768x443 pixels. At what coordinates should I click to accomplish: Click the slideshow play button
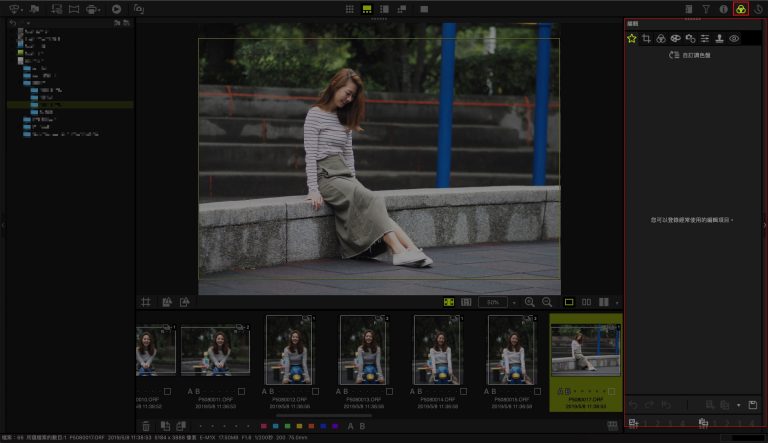point(117,9)
